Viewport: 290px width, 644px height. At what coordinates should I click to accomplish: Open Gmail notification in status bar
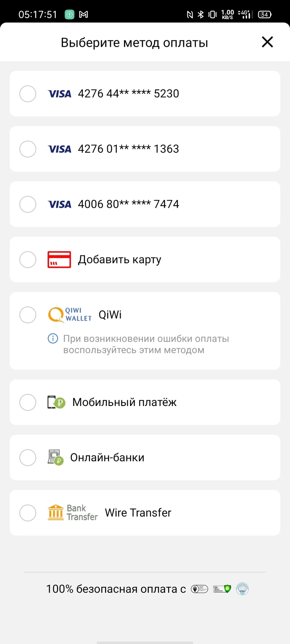(84, 15)
